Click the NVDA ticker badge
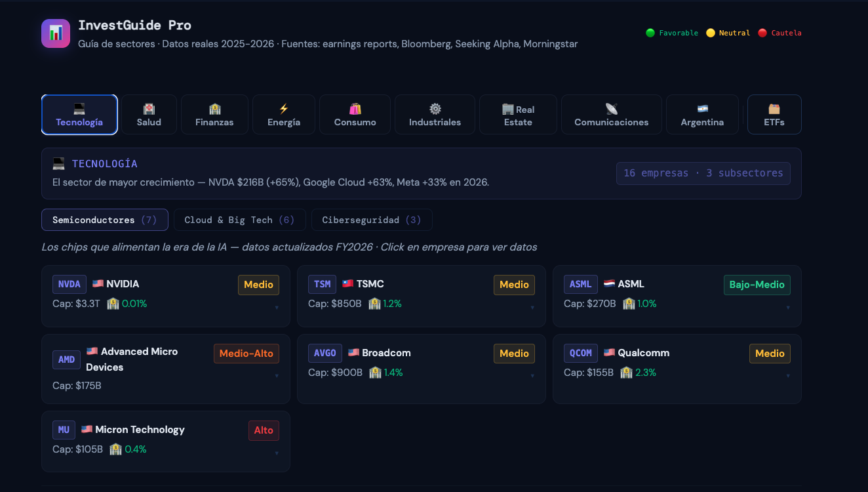Viewport: 868px width, 492px height. coord(69,284)
